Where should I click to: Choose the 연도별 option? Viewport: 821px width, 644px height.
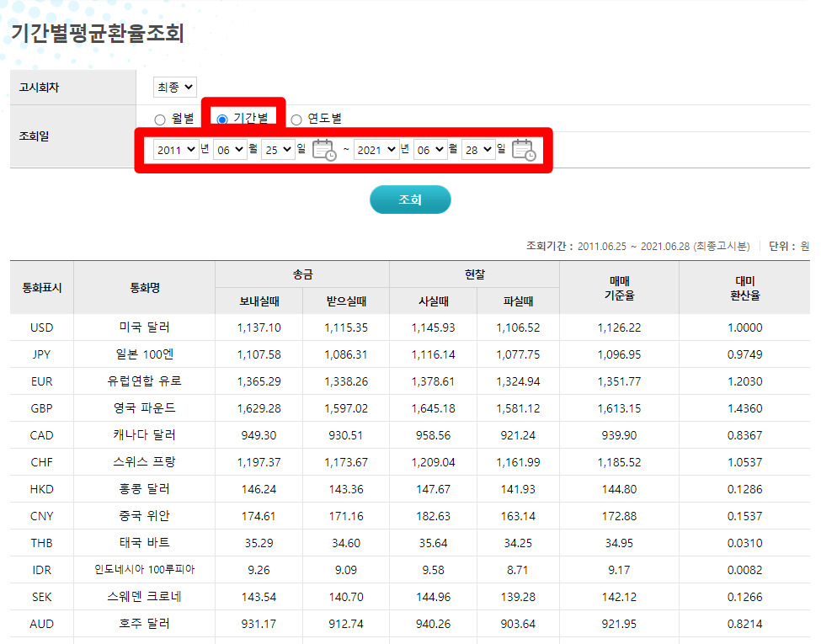tap(296, 119)
